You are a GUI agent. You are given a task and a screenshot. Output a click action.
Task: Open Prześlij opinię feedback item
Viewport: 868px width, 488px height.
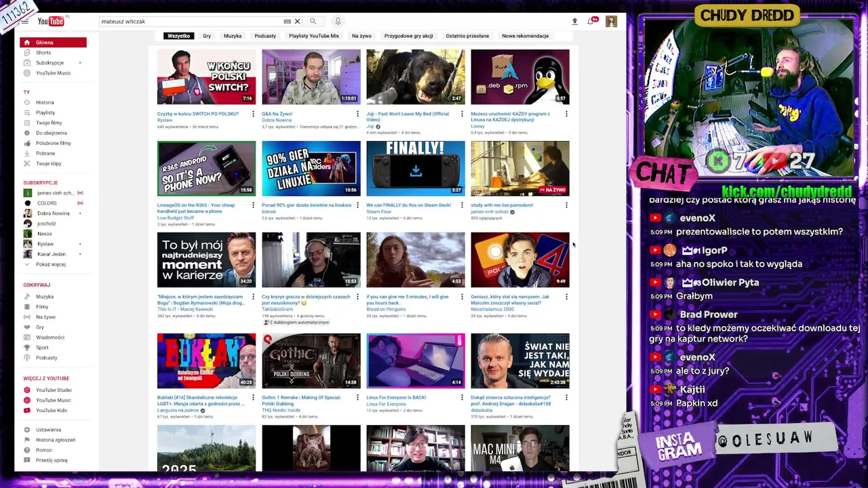53,460
